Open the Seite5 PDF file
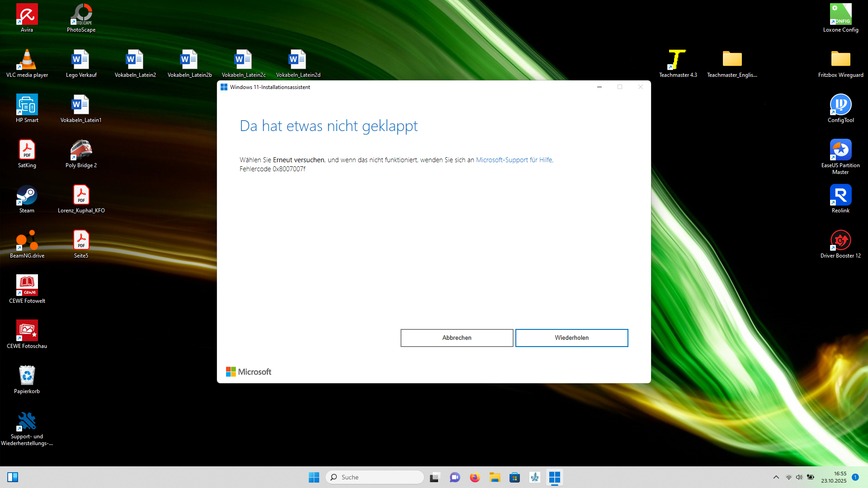 tap(81, 244)
